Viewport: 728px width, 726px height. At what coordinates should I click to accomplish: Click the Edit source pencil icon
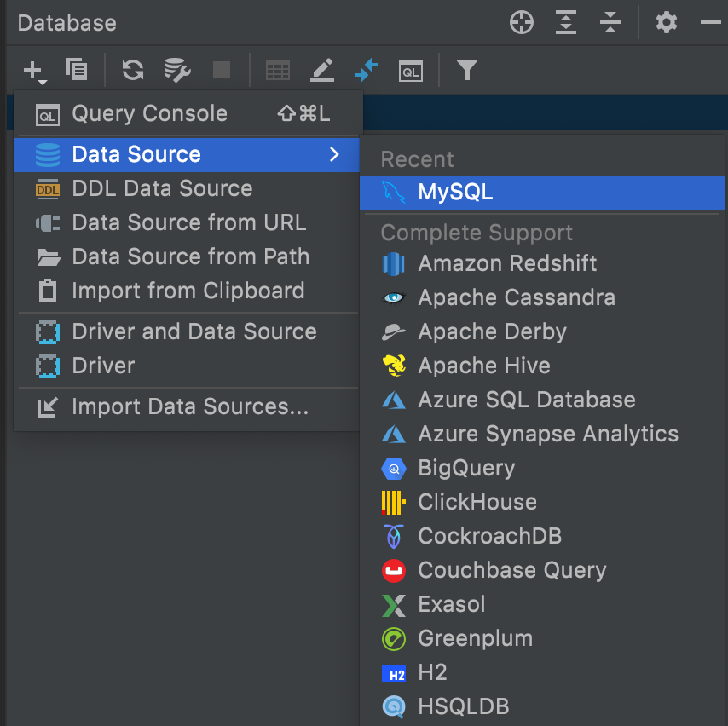(322, 70)
